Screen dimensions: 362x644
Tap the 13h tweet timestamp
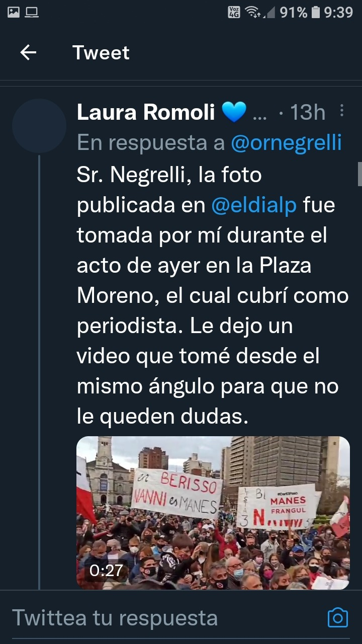[308, 112]
